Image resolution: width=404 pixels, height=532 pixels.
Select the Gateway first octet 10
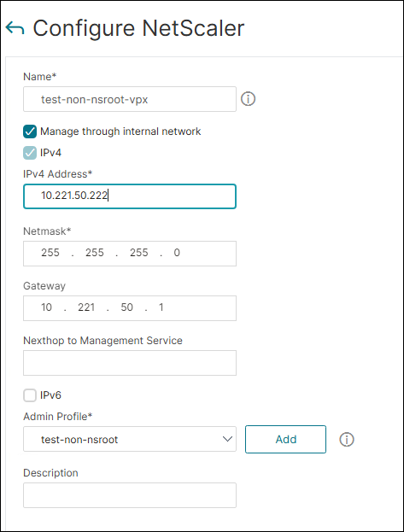point(46,307)
